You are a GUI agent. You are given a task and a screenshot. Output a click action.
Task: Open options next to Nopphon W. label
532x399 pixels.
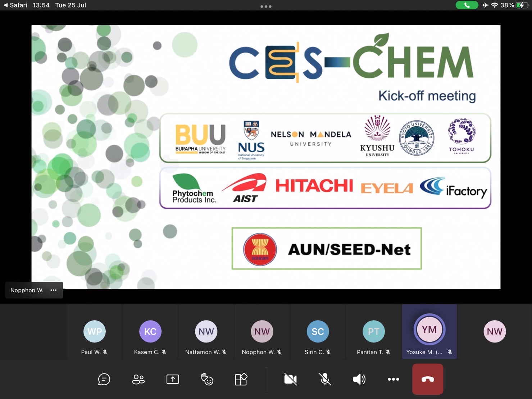point(54,290)
